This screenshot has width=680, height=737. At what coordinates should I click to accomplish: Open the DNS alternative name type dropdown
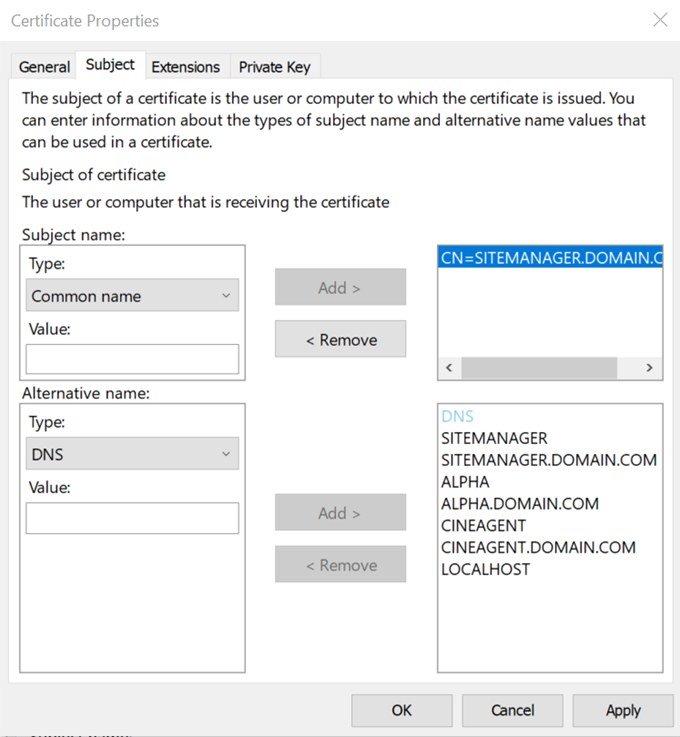click(132, 454)
